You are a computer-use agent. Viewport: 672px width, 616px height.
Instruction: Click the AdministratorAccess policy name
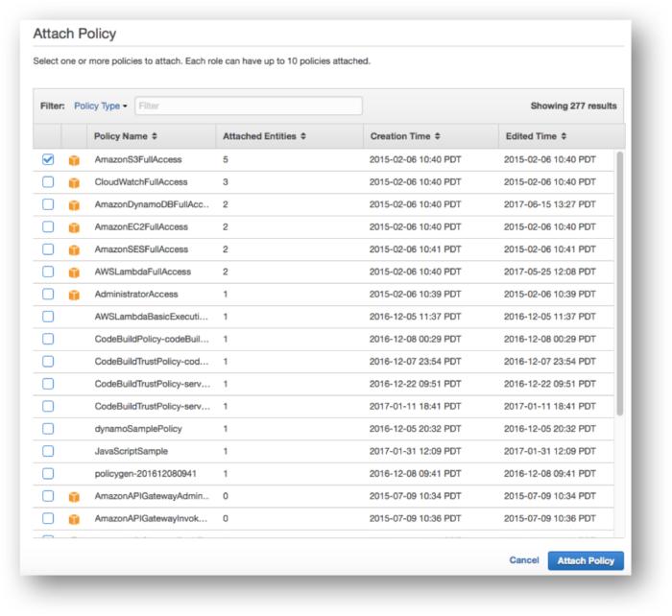point(136,294)
